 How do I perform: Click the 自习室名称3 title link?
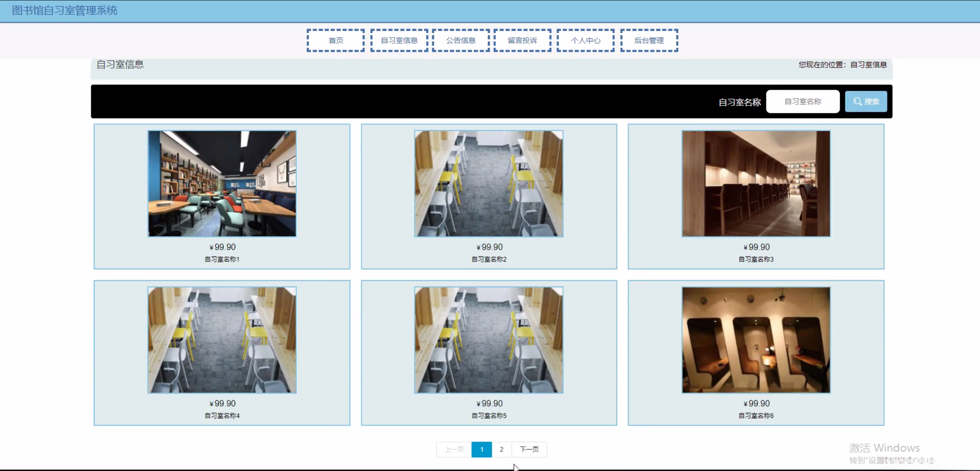(x=756, y=259)
